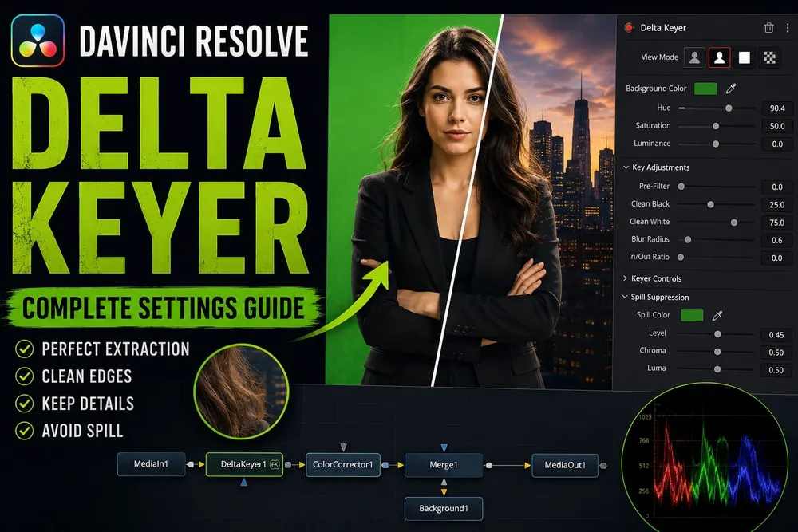Viewport: 798px width, 532px height.
Task: Click the DaVinci Resolve logo icon
Action: (x=38, y=40)
